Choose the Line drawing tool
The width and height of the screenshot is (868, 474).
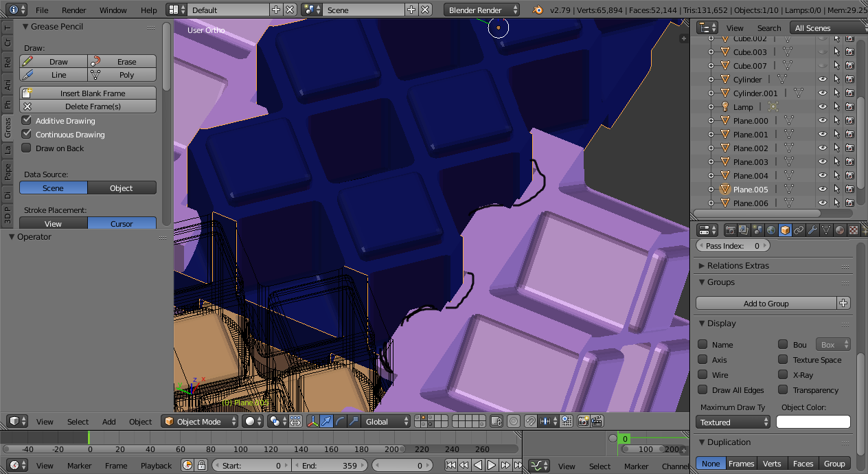pyautogui.click(x=54, y=75)
